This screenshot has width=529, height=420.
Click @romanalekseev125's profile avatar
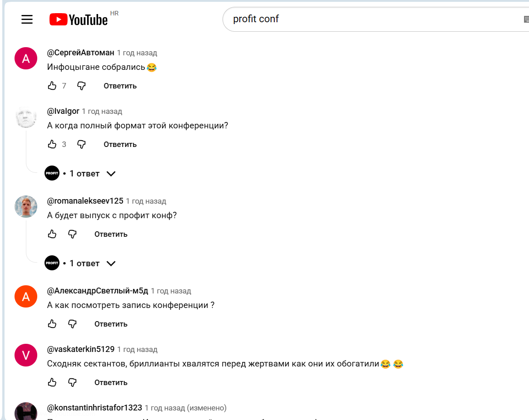26,207
